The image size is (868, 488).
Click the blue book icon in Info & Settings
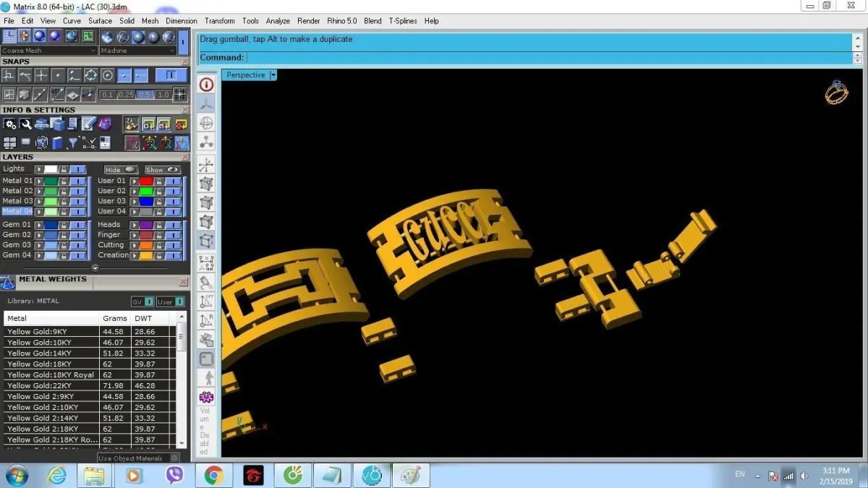click(57, 143)
